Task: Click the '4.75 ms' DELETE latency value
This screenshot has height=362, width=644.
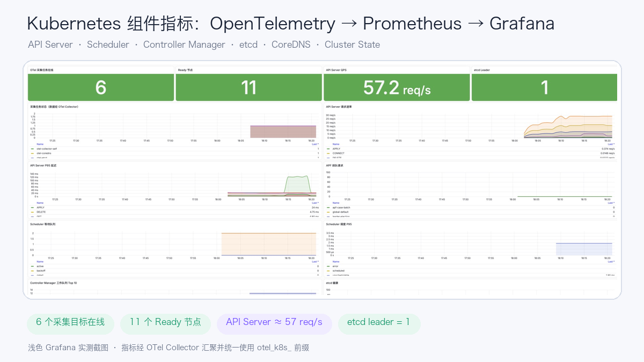Action: (314, 212)
